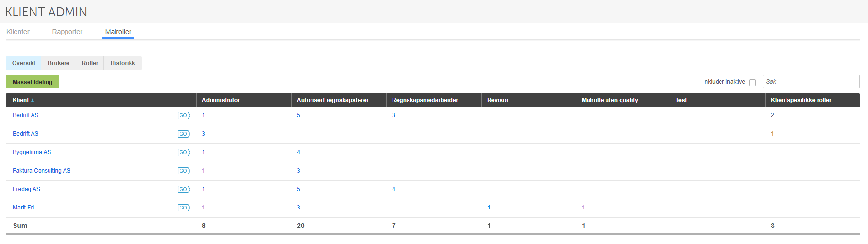Focus the Søk search field
The image size is (868, 244).
point(811,82)
